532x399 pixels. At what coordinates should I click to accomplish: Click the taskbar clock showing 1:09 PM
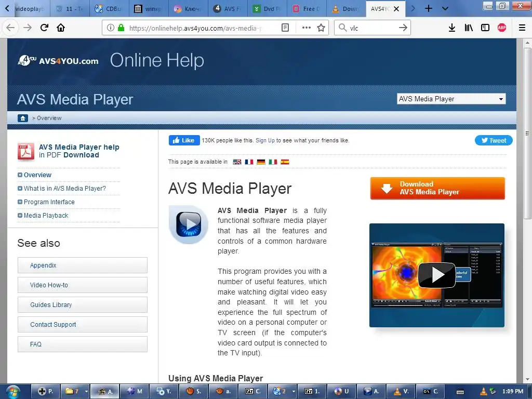513,392
